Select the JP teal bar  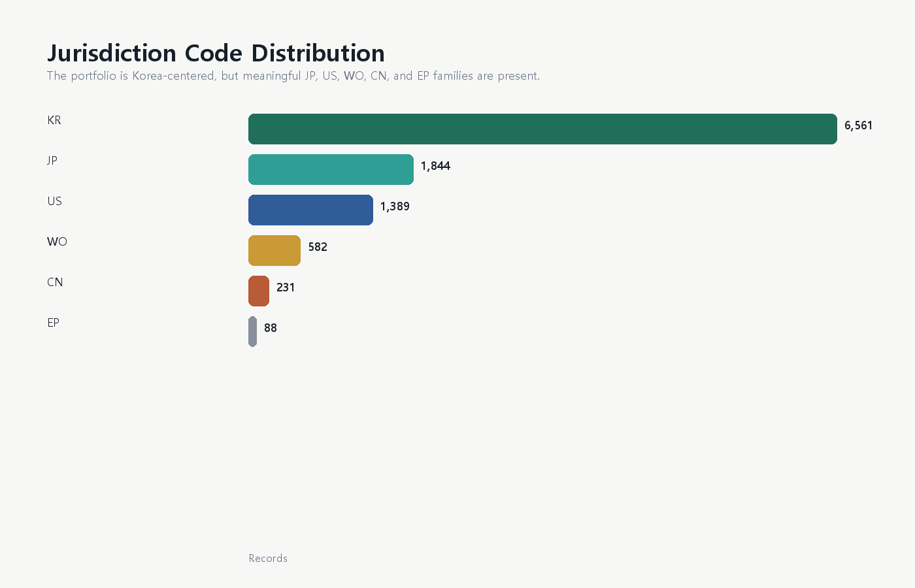point(331,169)
